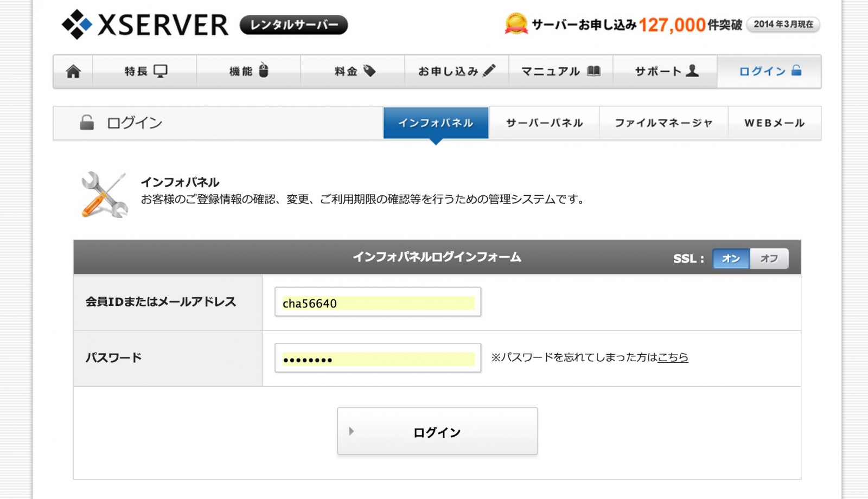This screenshot has width=868, height=499.
Task: Go to お申し込み application page
Action: tap(457, 71)
